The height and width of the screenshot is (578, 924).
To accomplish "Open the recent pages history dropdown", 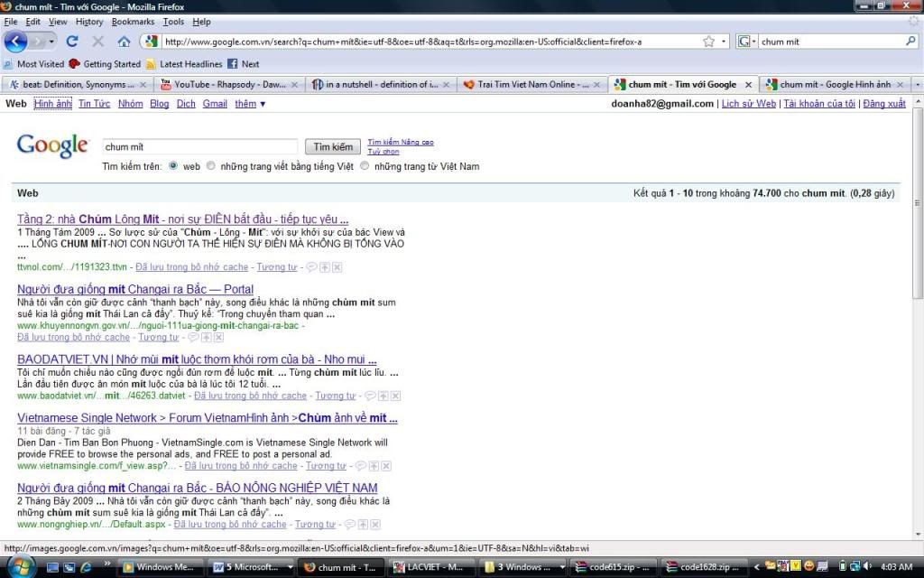I will coord(51,42).
